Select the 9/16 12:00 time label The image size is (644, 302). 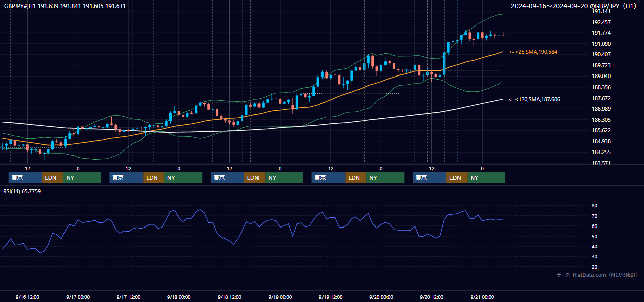[27, 297]
